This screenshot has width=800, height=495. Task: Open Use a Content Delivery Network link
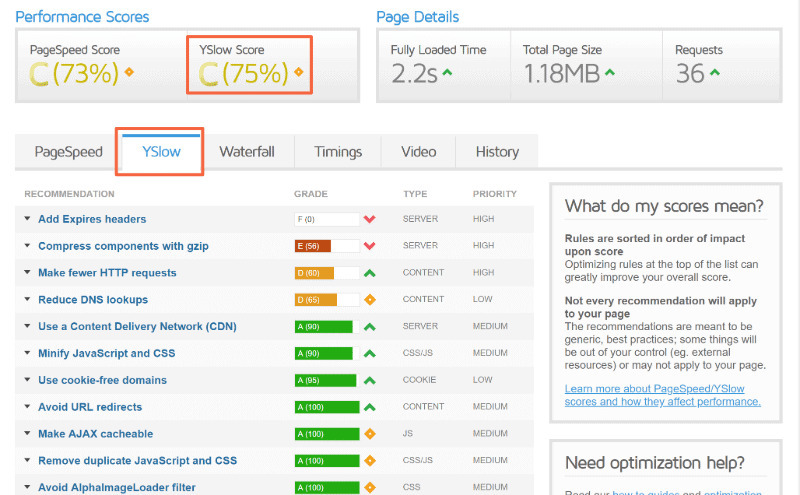point(137,327)
